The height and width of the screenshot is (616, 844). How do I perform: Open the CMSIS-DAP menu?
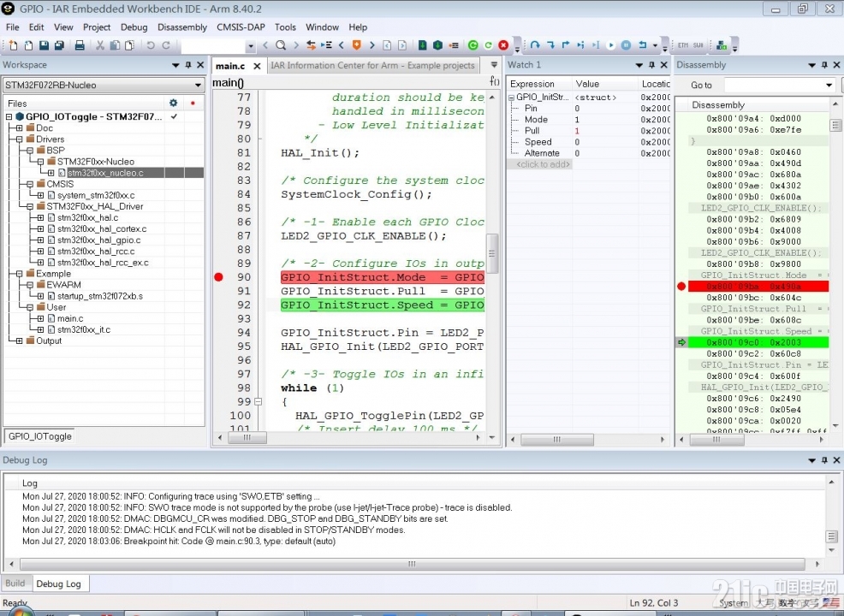click(x=241, y=27)
